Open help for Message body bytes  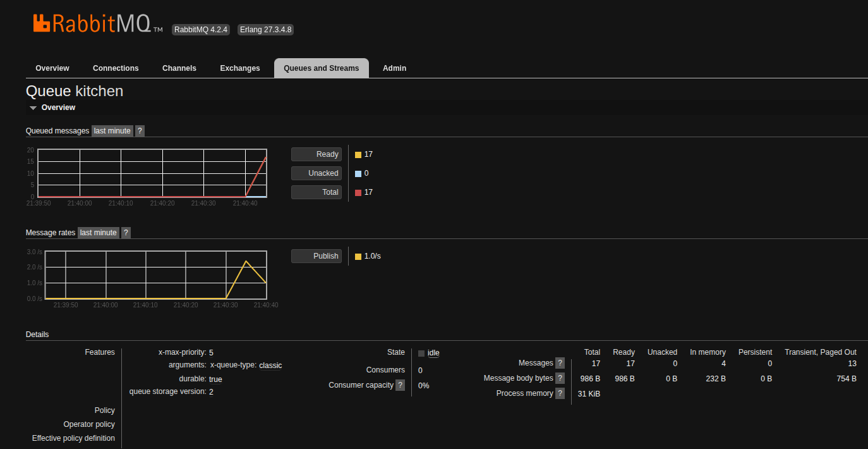pos(560,378)
